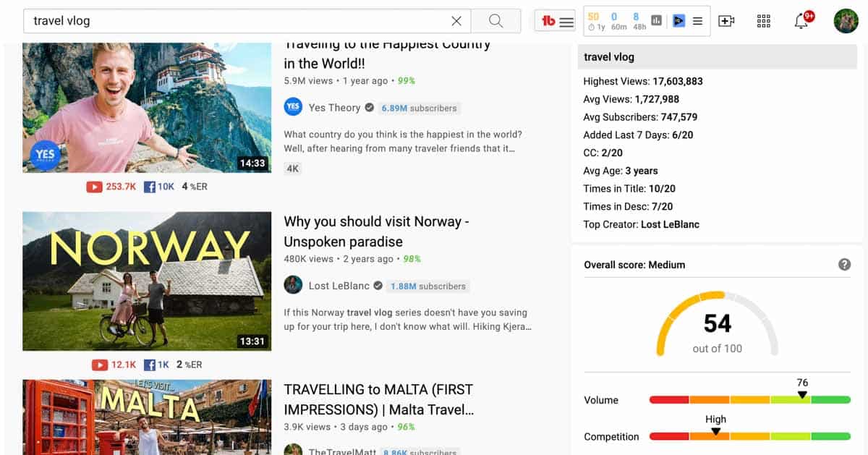Click the magnifier search button
Image resolution: width=868 pixels, height=455 pixels.
(495, 21)
